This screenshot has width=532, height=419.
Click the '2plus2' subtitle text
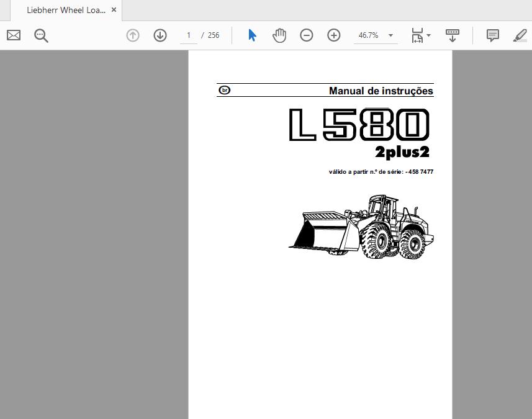(402, 151)
